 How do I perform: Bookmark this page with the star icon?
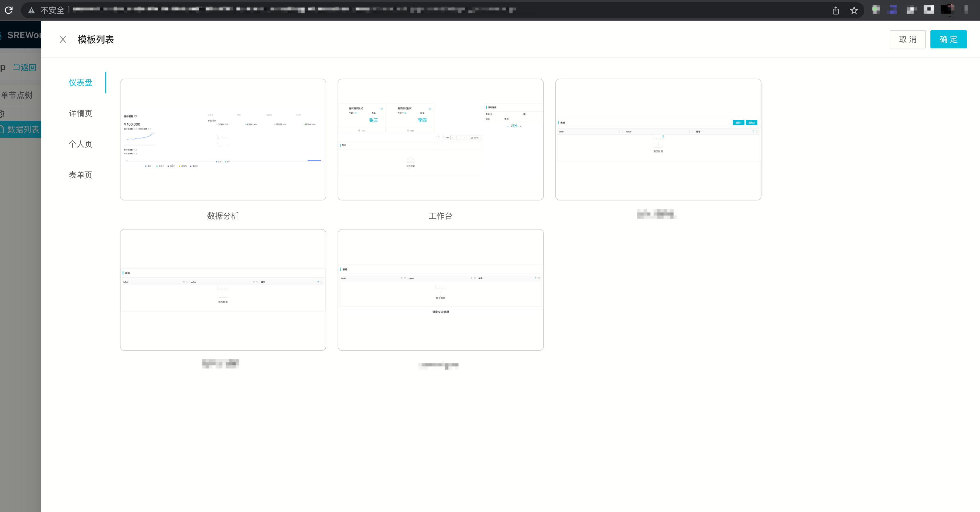(x=854, y=10)
